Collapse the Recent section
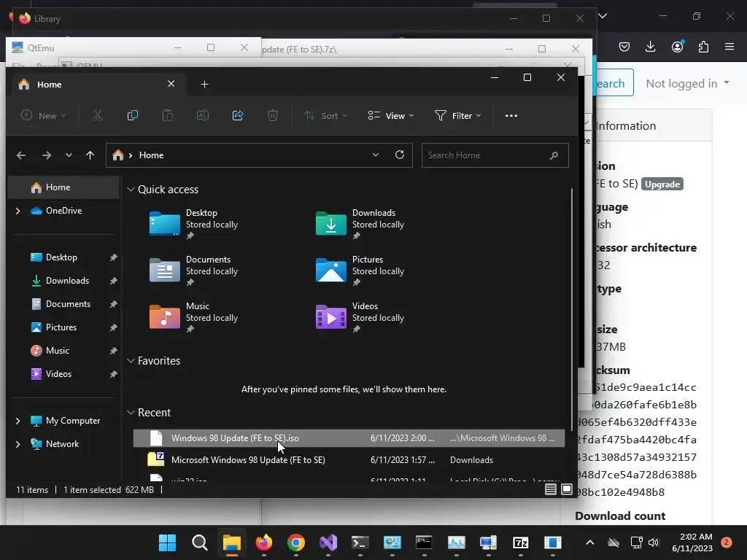This screenshot has width=747, height=560. (131, 413)
